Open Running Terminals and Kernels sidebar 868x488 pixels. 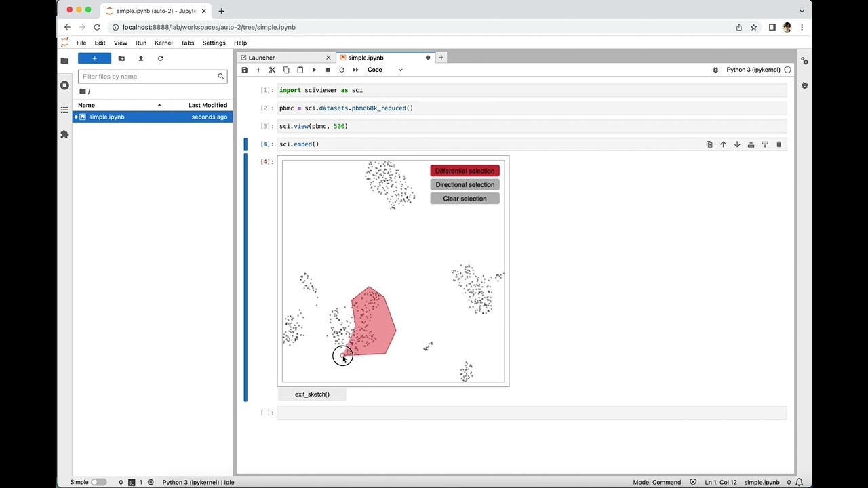[64, 85]
